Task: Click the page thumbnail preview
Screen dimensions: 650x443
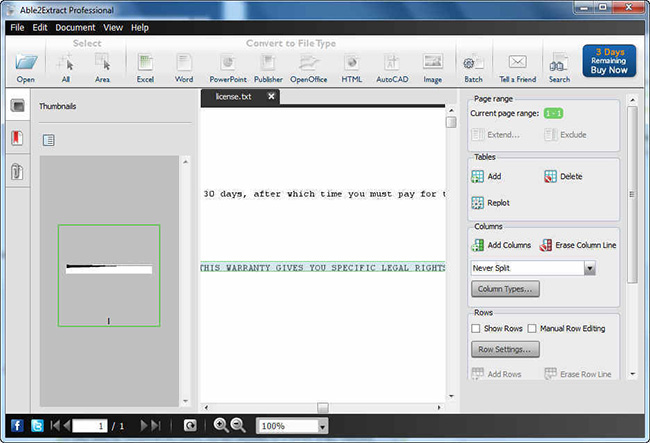Action: 109,275
